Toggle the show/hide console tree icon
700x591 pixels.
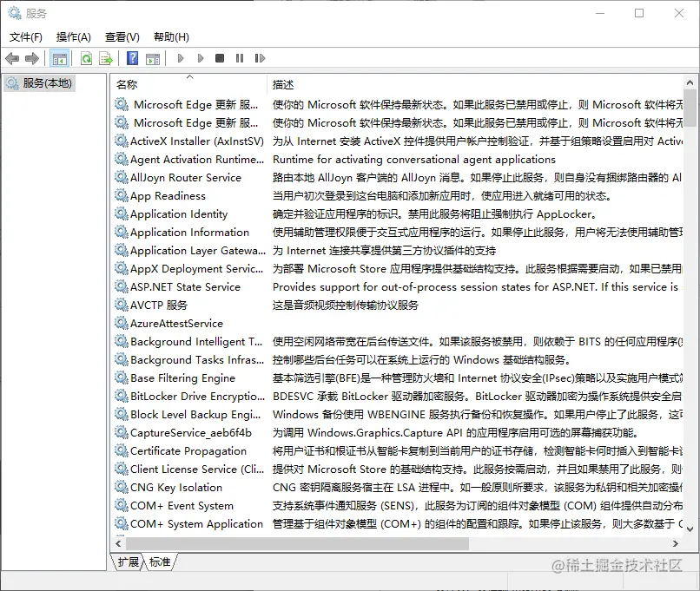click(x=59, y=58)
